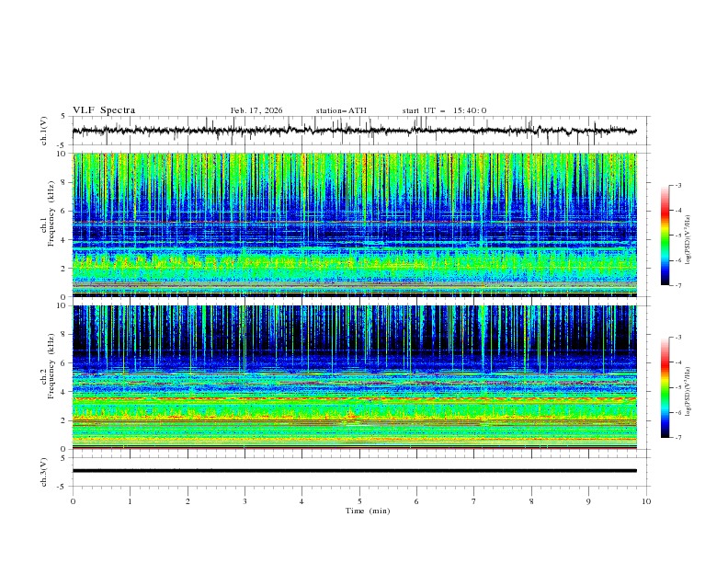This screenshot has width=728, height=563.
Task: Click the 2 minute tick on time axis
Action: (188, 501)
